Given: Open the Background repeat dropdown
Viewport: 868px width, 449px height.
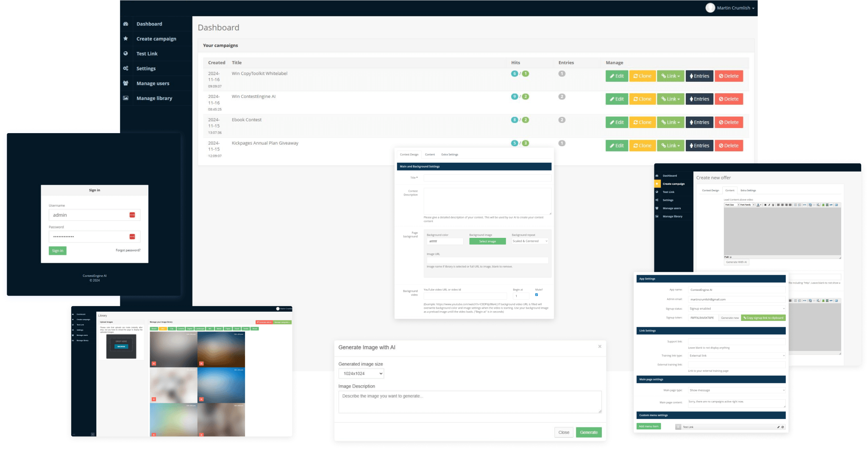Looking at the screenshot, I should 530,241.
